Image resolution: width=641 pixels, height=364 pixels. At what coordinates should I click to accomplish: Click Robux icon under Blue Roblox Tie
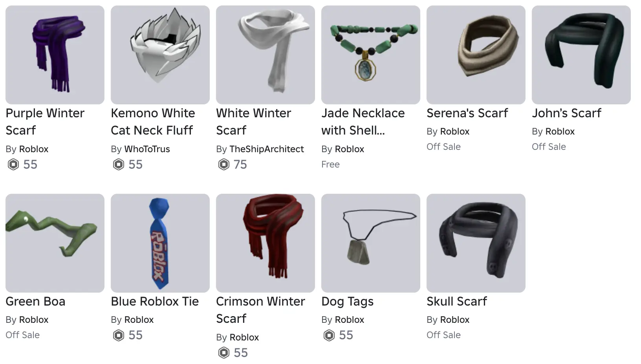point(118,335)
